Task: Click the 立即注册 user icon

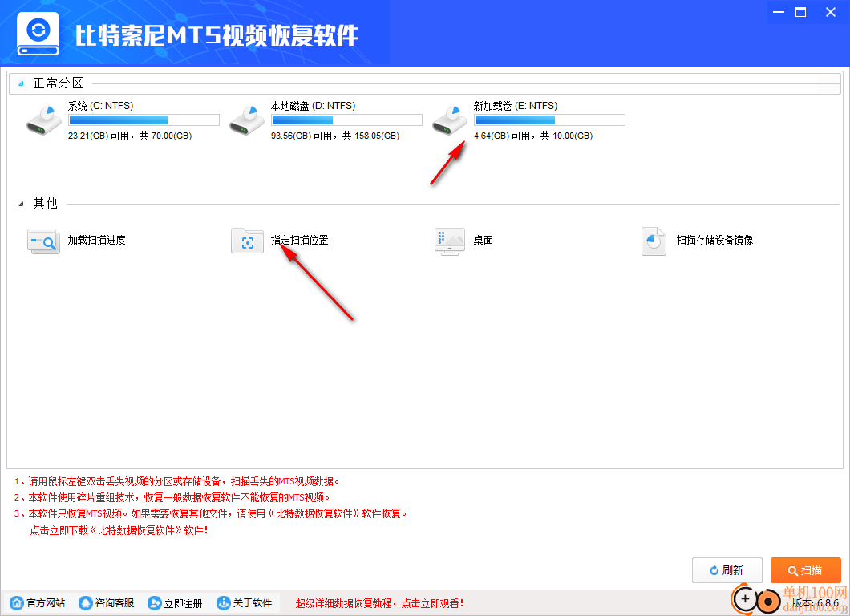Action: [154, 602]
